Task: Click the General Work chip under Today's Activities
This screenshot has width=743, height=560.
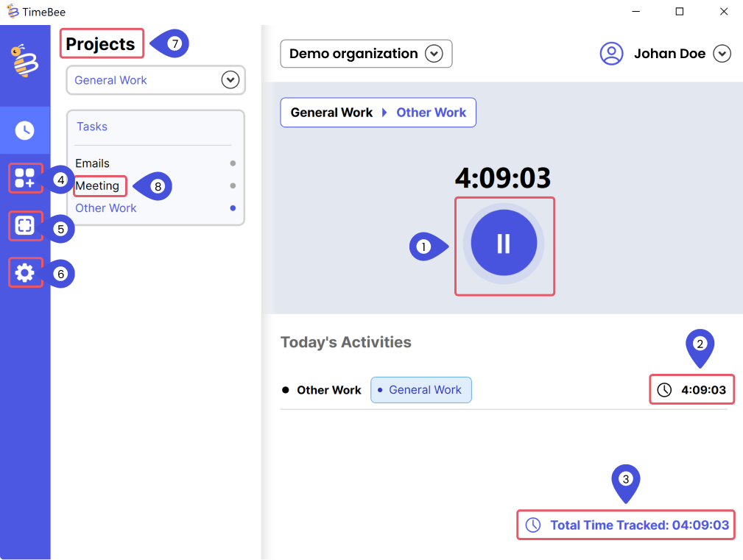Action: click(x=421, y=389)
